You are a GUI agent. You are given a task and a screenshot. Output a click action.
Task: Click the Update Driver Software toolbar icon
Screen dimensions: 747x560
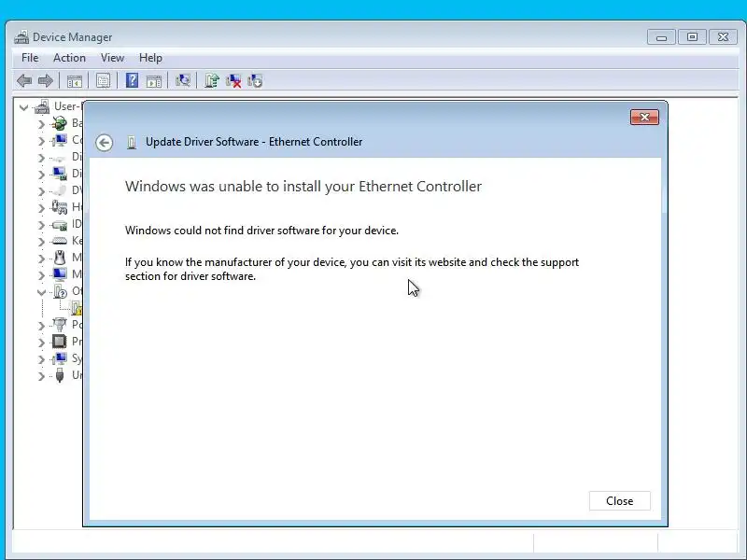click(212, 81)
